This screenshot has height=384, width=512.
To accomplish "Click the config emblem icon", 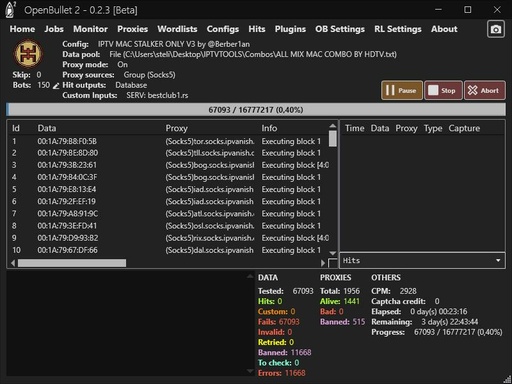I will (x=28, y=54).
